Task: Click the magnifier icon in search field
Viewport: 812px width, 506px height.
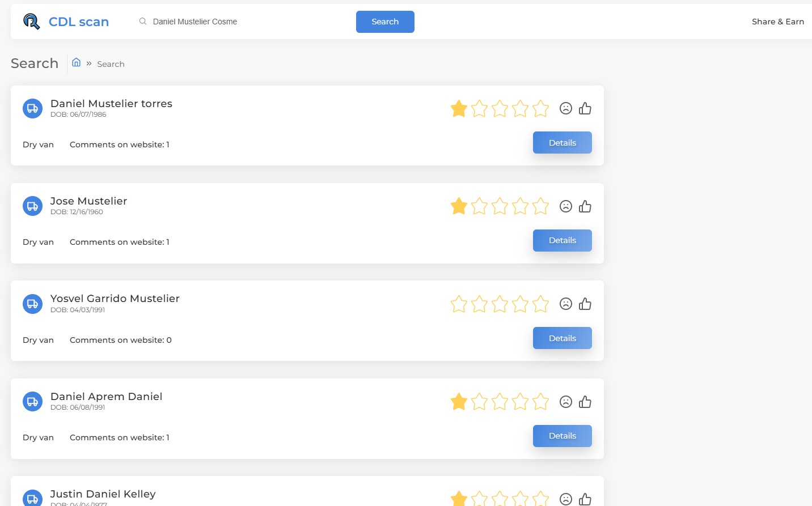Action: tap(143, 22)
